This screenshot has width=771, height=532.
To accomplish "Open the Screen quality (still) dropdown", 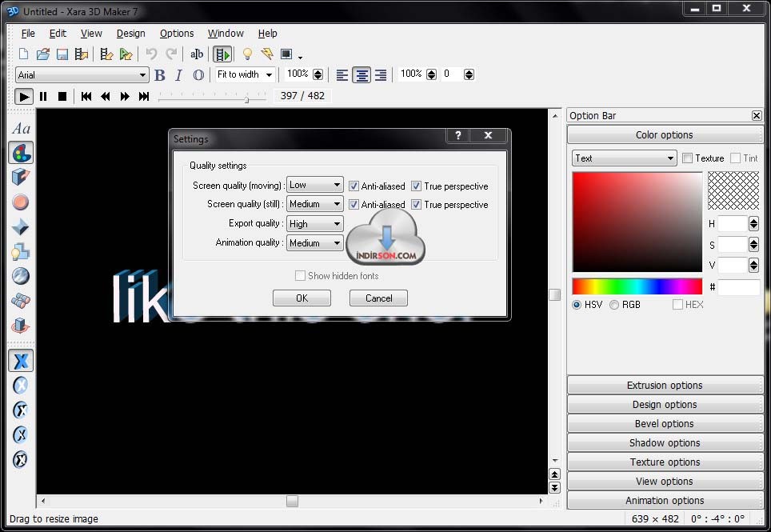I will tap(314, 204).
